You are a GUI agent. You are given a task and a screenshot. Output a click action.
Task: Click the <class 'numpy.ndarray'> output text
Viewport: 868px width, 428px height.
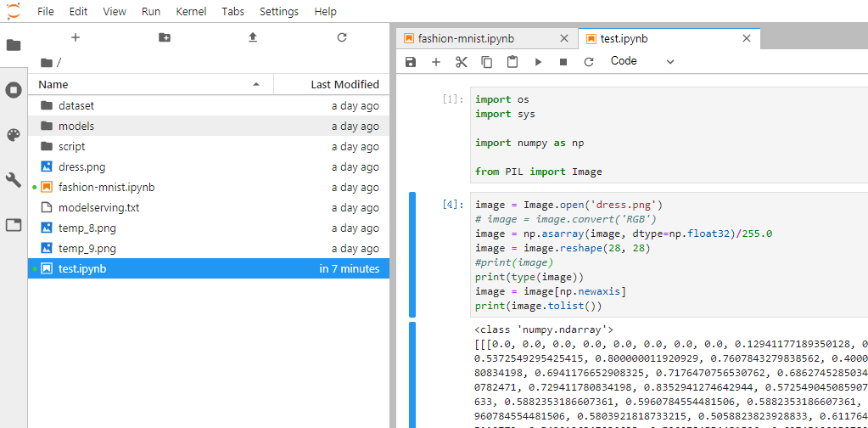tap(544, 329)
